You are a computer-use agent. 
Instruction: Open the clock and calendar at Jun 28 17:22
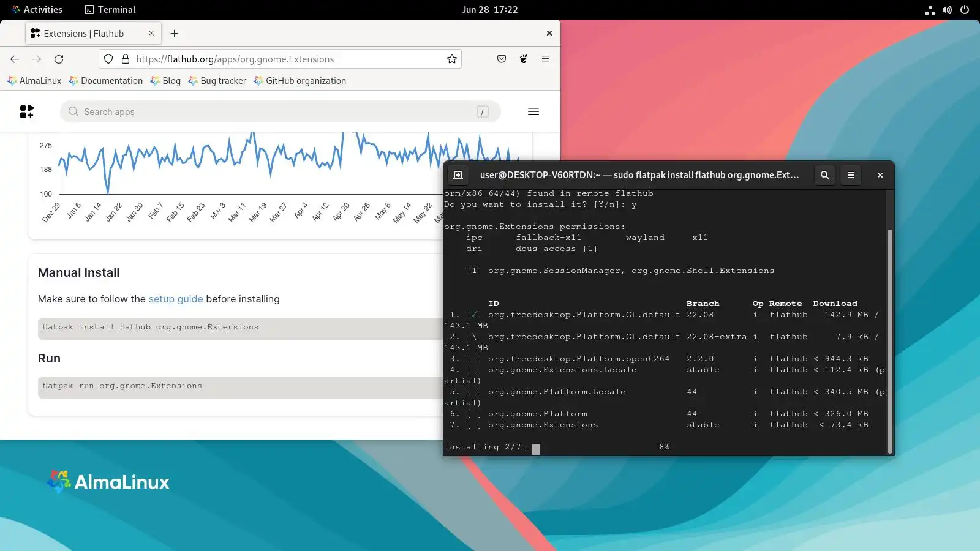490,10
